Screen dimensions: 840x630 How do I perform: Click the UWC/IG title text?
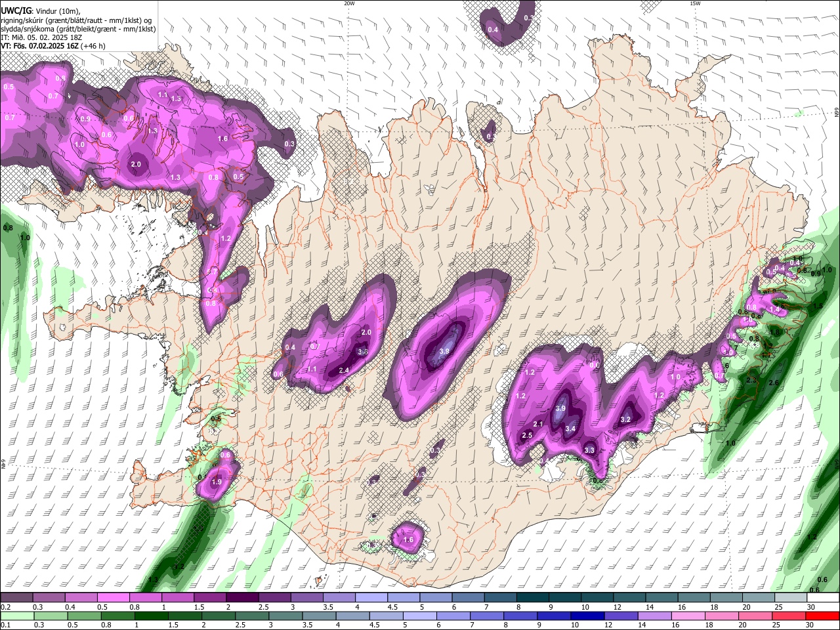pyautogui.click(x=15, y=10)
